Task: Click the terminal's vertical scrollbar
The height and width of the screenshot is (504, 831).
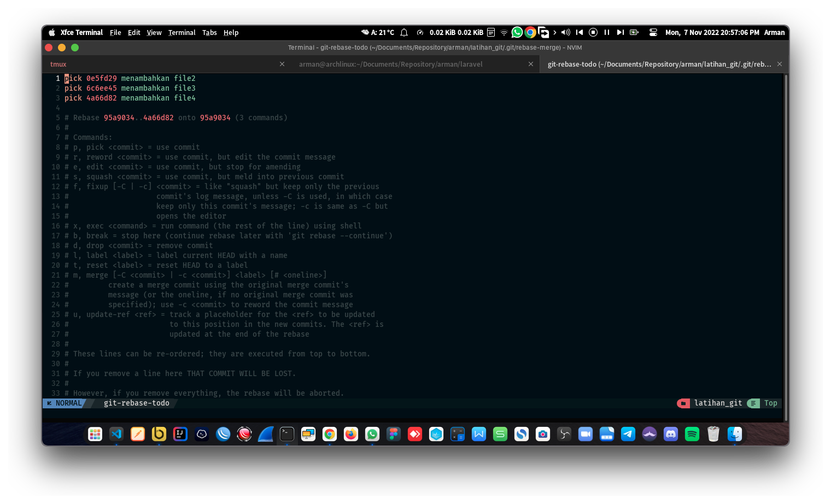Action: tap(786, 246)
